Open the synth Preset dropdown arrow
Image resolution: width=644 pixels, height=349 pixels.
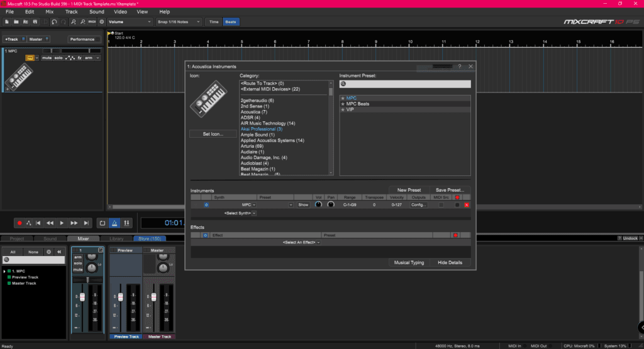coord(291,205)
